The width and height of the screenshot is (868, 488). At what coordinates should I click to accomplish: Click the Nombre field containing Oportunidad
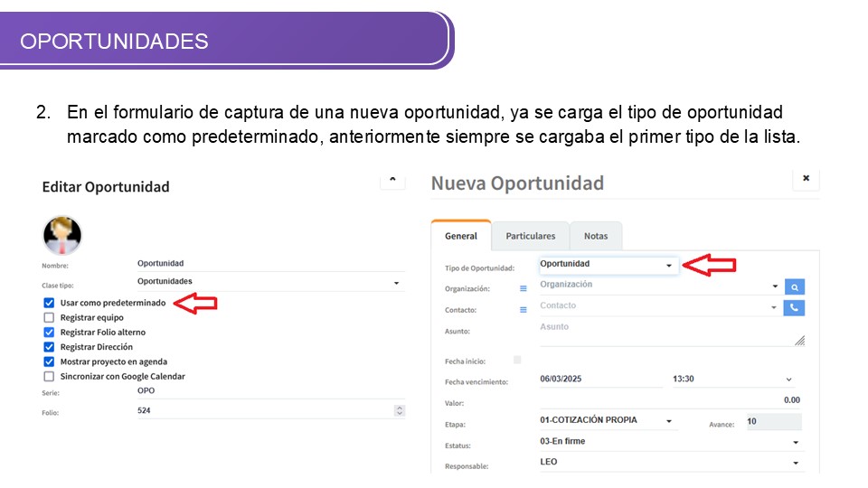pos(271,264)
